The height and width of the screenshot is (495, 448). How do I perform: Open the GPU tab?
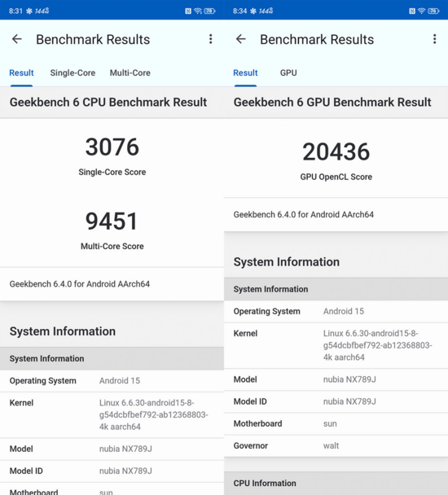288,73
